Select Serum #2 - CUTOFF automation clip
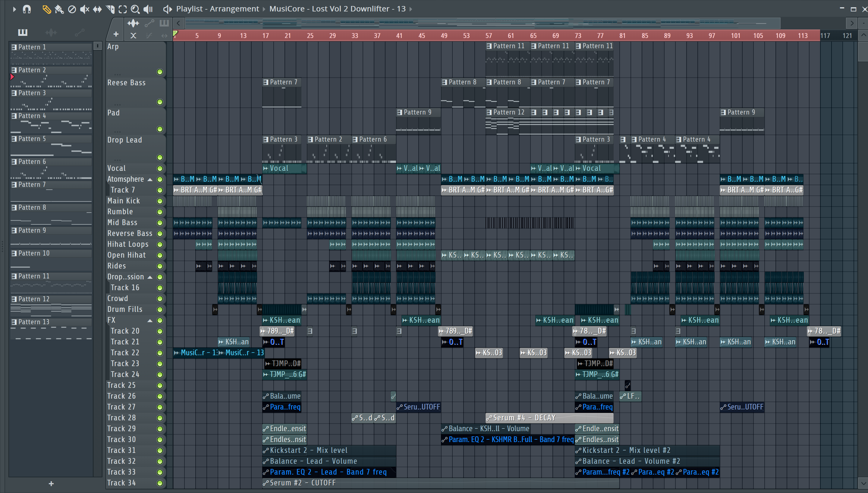The image size is (868, 493). [x=440, y=483]
